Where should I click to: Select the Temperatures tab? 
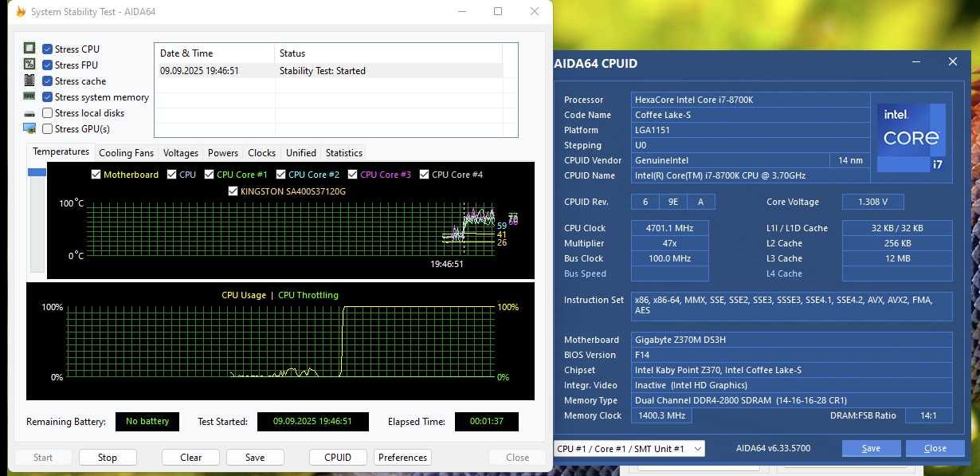point(61,151)
